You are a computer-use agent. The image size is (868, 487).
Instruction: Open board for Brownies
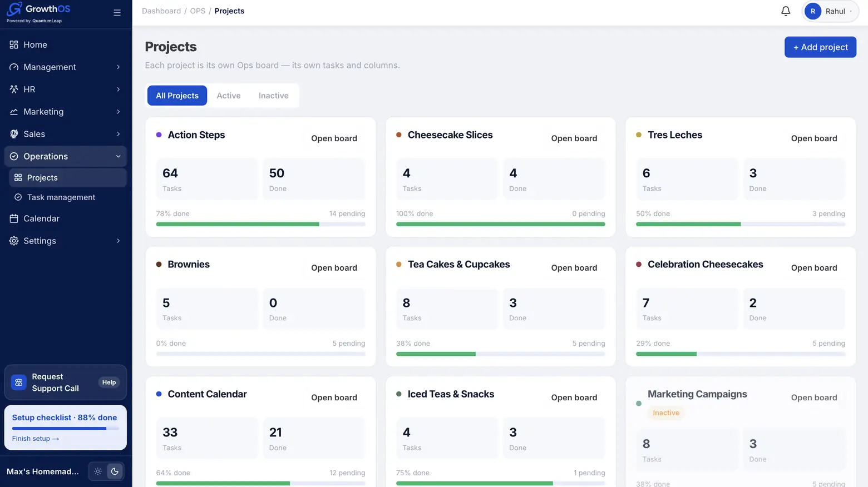point(334,268)
